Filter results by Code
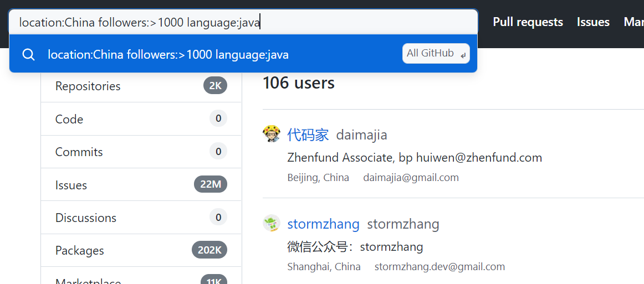The width and height of the screenshot is (644, 284). pyautogui.click(x=141, y=119)
